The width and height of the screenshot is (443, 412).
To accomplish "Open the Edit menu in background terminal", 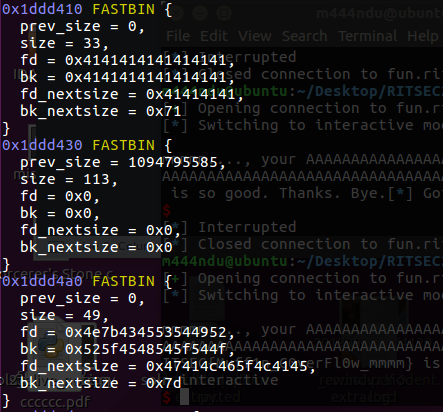I will click(x=214, y=36).
